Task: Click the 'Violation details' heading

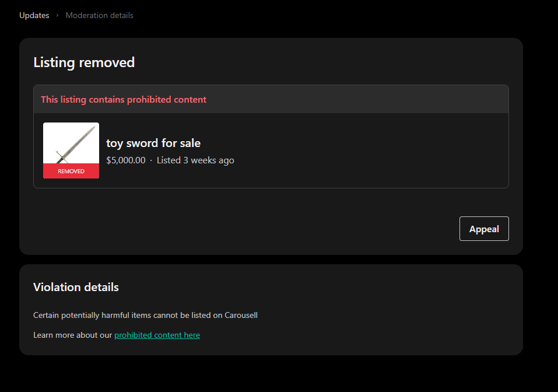Action: pyautogui.click(x=76, y=287)
